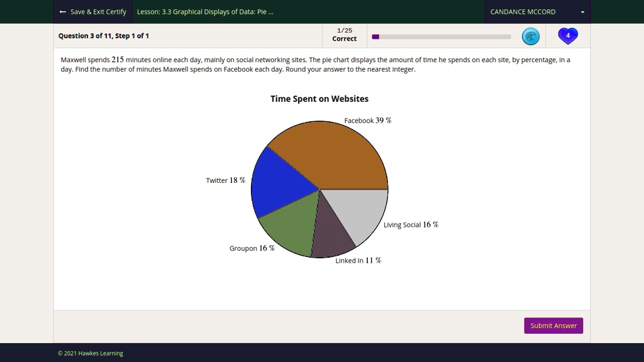Click the blue token icon beside progress bar
Screen dimensions: 644x362
click(531, 36)
